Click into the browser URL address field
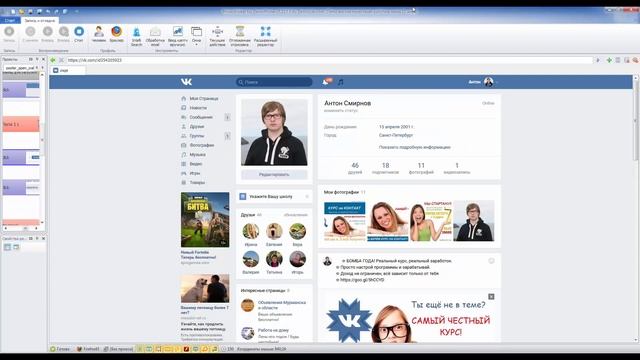 [x=329, y=60]
